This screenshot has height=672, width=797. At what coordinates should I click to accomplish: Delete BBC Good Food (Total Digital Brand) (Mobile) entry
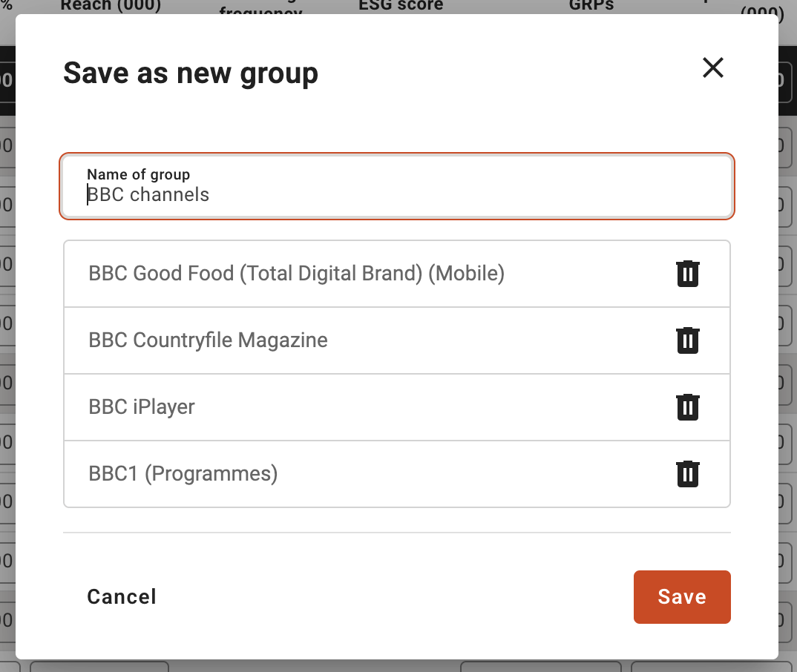[688, 274]
